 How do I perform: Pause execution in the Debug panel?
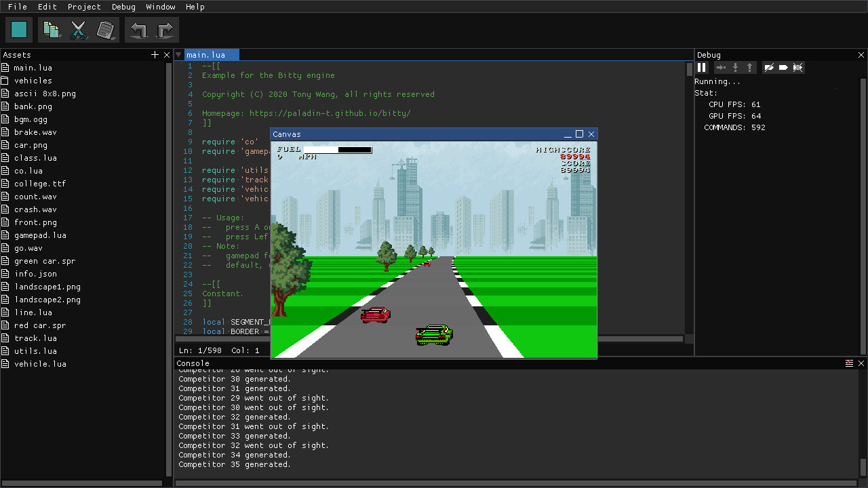[701, 67]
